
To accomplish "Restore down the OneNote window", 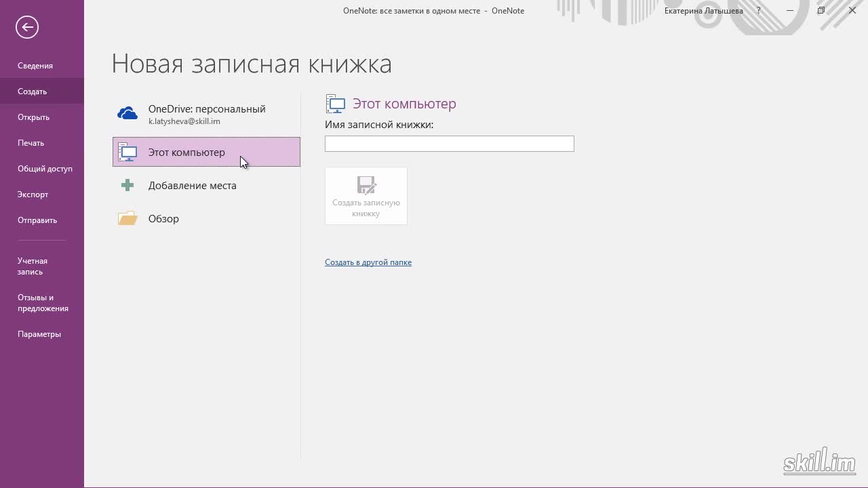I will coord(821,11).
